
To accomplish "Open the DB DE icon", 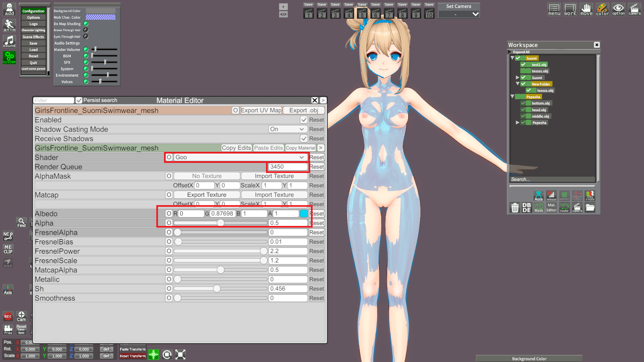I will [x=527, y=207].
